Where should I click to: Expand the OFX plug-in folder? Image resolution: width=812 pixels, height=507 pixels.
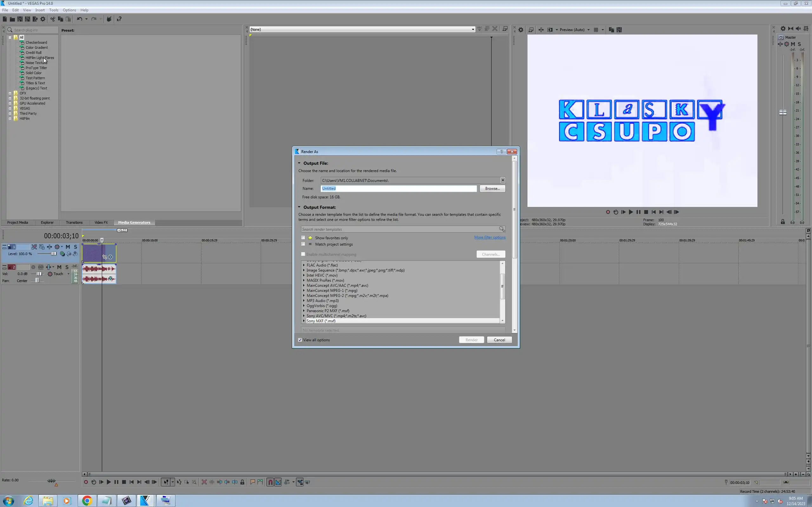click(10, 93)
